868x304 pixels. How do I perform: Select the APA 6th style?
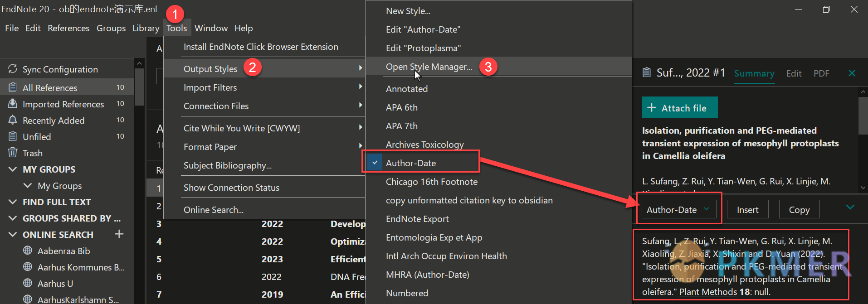498,107
